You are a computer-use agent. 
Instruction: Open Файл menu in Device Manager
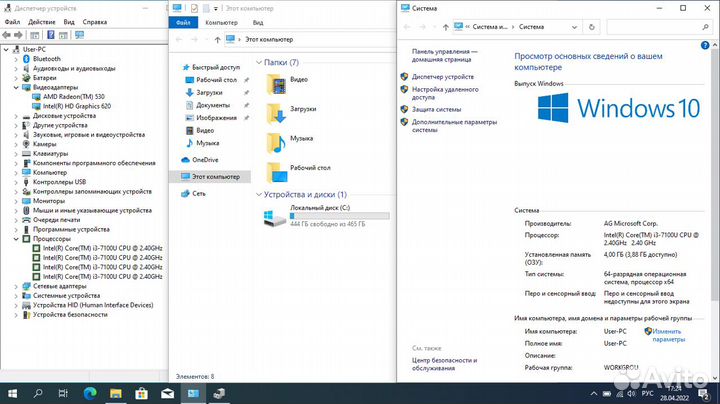tap(12, 22)
